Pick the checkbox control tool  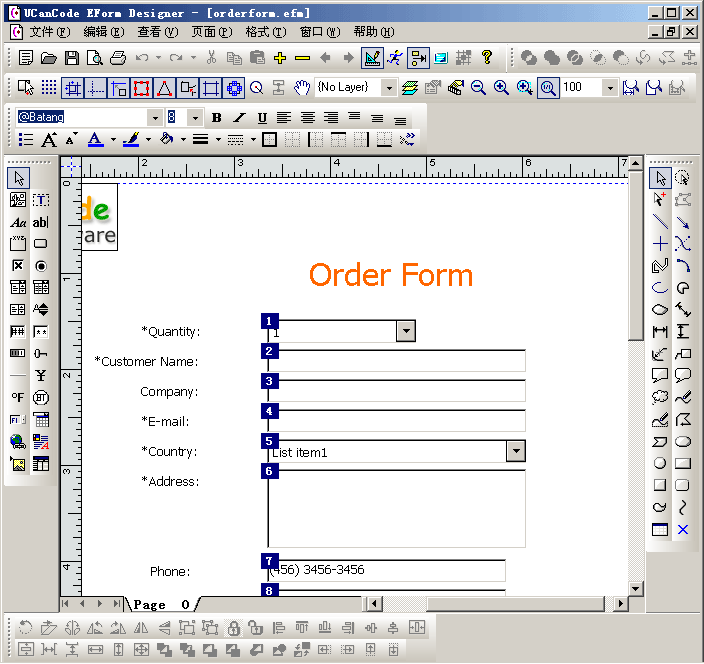pos(18,266)
